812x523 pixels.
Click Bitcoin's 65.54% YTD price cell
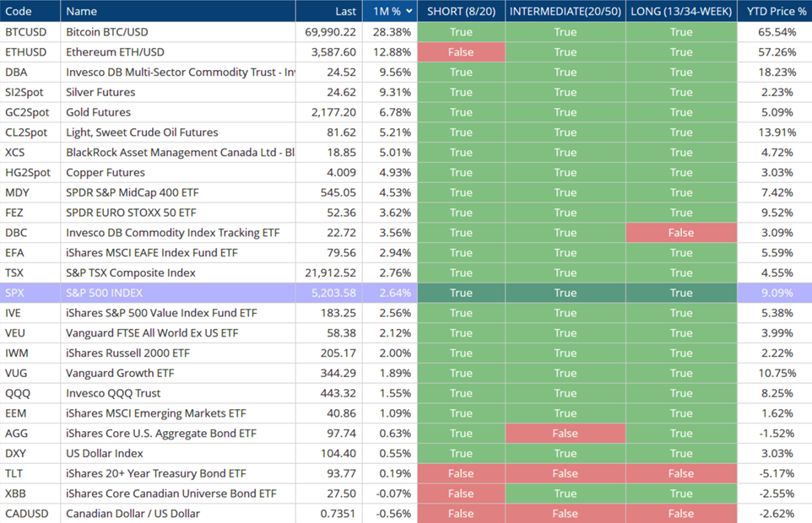coord(776,32)
